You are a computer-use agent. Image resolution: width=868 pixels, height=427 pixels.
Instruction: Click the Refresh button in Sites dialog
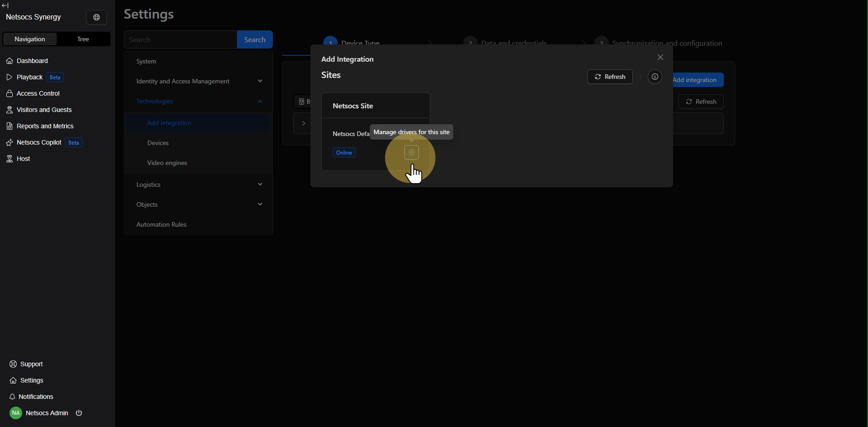click(x=610, y=77)
